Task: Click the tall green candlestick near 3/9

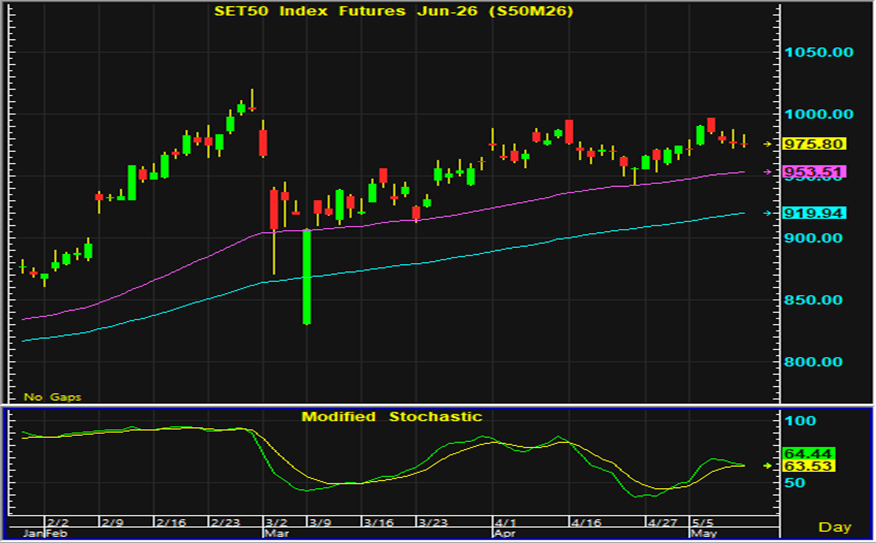Action: coord(307,277)
